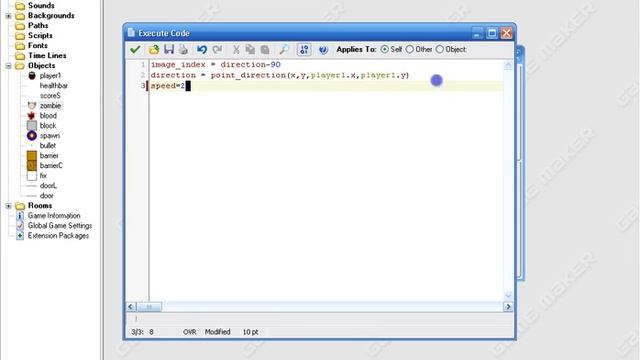Set Applies To Other
The image size is (640, 360).
(409, 49)
